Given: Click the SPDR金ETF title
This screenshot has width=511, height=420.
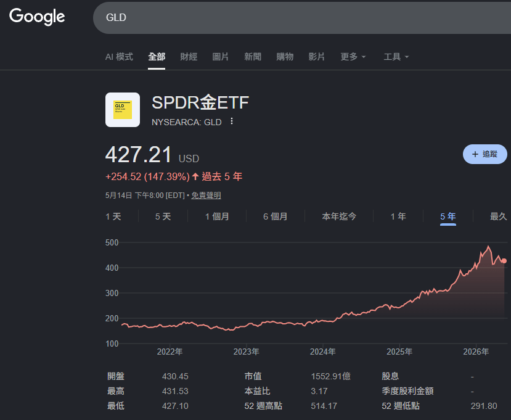Looking at the screenshot, I should click(x=200, y=102).
